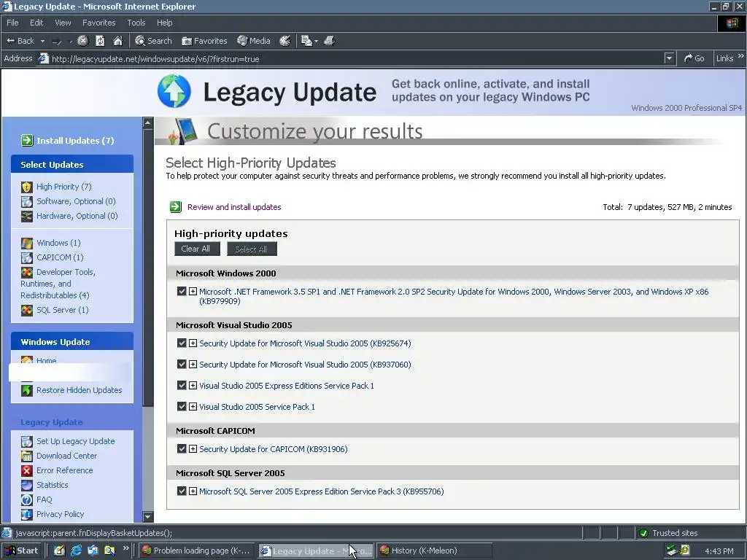Uncheck Security Update for CAPICOM KB931906
Image resolution: width=747 pixels, height=560 pixels.
182,448
